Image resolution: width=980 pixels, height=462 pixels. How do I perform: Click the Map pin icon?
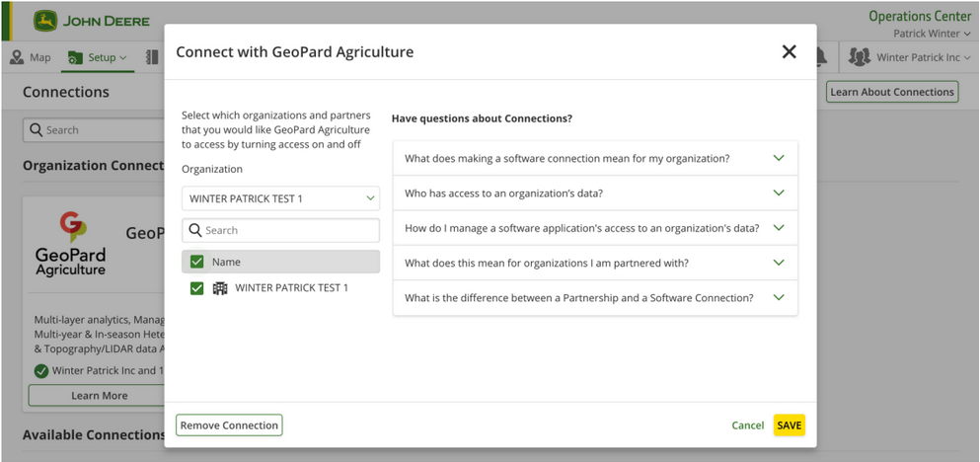[x=17, y=57]
